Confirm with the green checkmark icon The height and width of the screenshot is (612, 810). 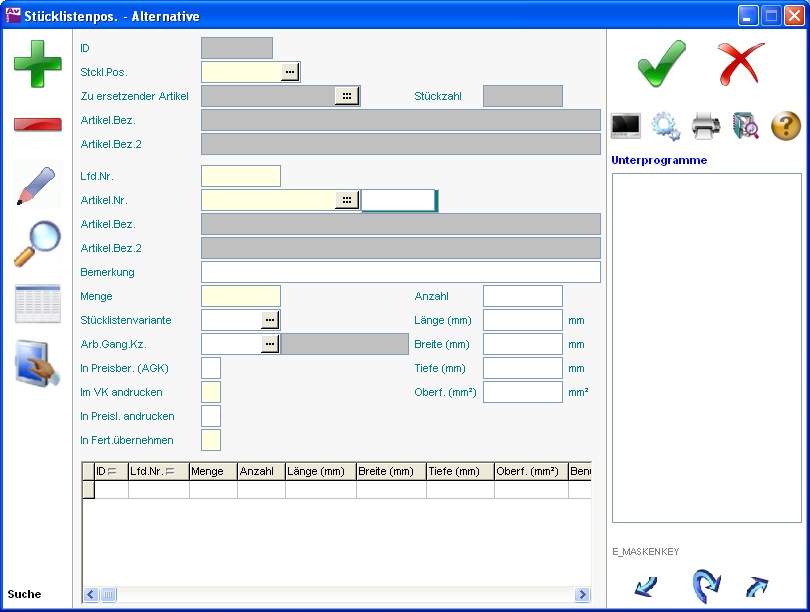tap(661, 64)
